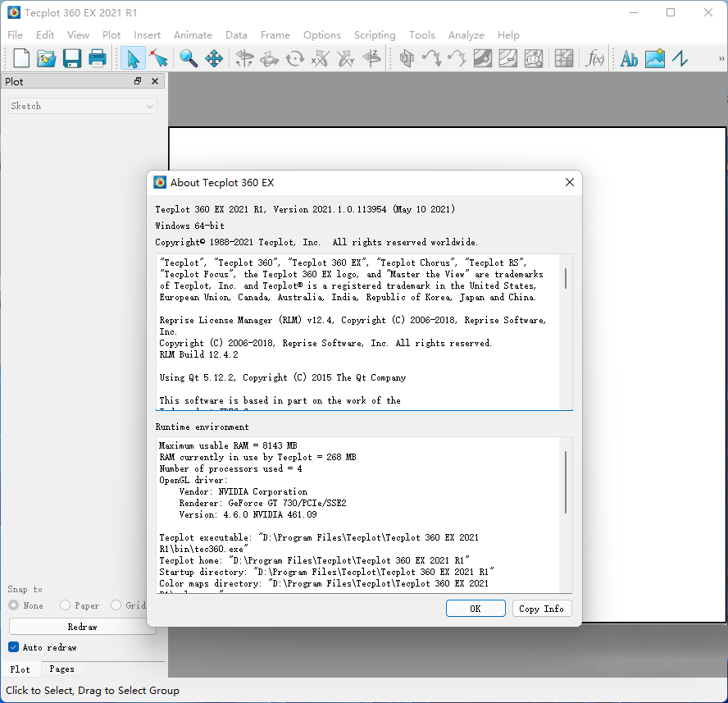Click the Print icon
The height and width of the screenshot is (703, 728).
click(98, 58)
